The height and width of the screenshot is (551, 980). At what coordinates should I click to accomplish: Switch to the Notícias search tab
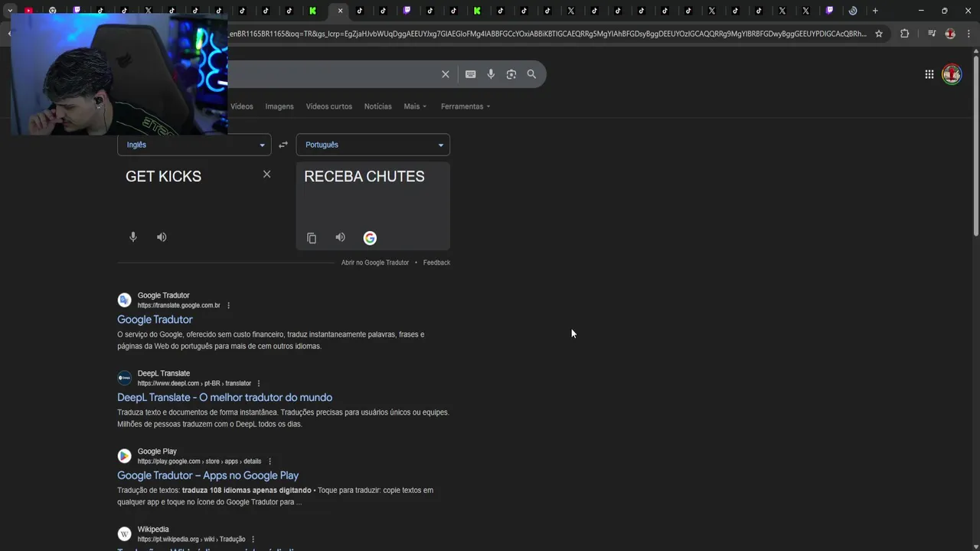coord(377,106)
